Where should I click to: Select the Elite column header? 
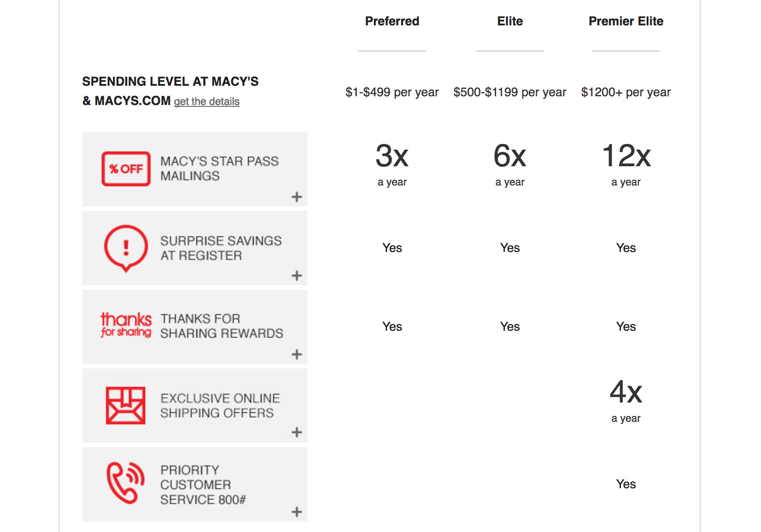tap(510, 21)
